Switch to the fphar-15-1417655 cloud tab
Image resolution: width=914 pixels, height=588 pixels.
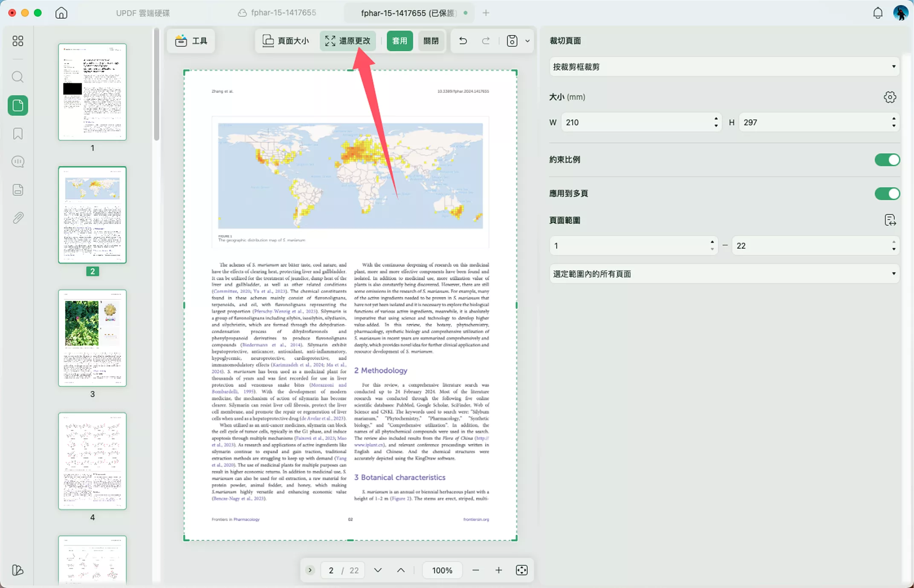277,13
